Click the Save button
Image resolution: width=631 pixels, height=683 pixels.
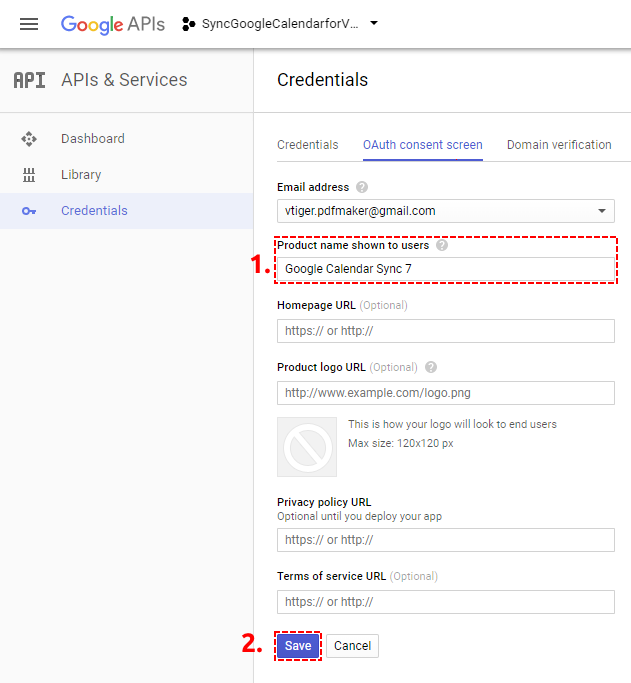pyautogui.click(x=298, y=646)
